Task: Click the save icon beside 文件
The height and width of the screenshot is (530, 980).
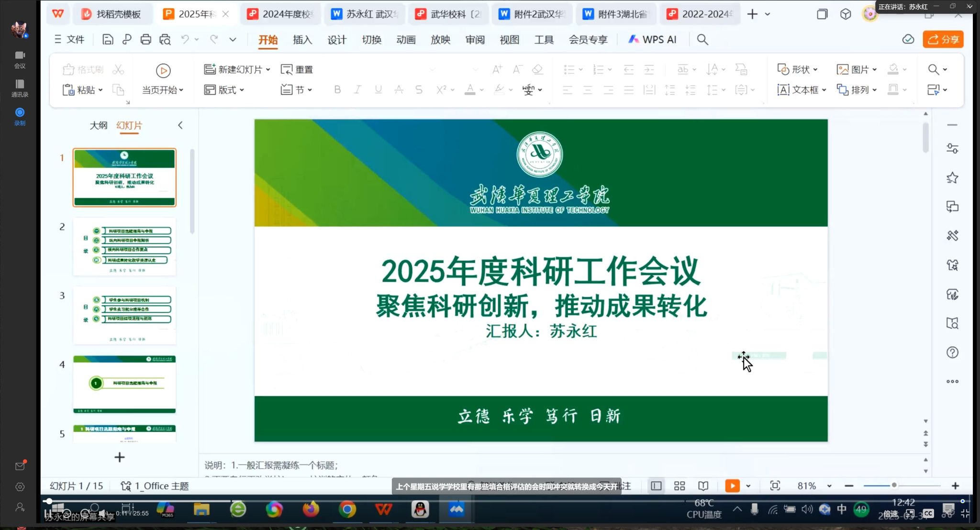Action: click(x=108, y=40)
